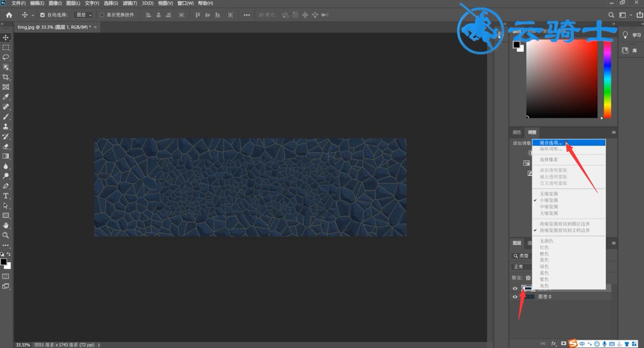The image size is (644, 348).
Task: Select the Pen tool
Action: [x=6, y=186]
